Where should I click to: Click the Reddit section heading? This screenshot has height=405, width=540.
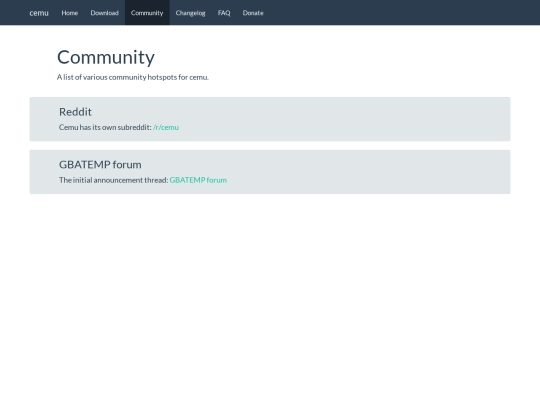75,112
